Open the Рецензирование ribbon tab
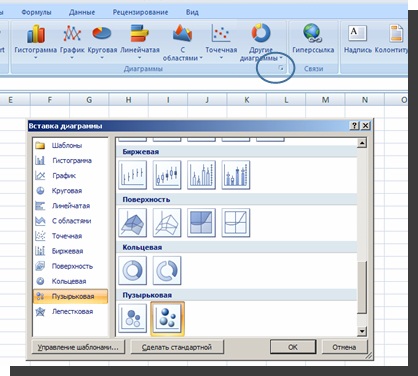Image resolution: width=418 pixels, height=376 pixels. [140, 12]
